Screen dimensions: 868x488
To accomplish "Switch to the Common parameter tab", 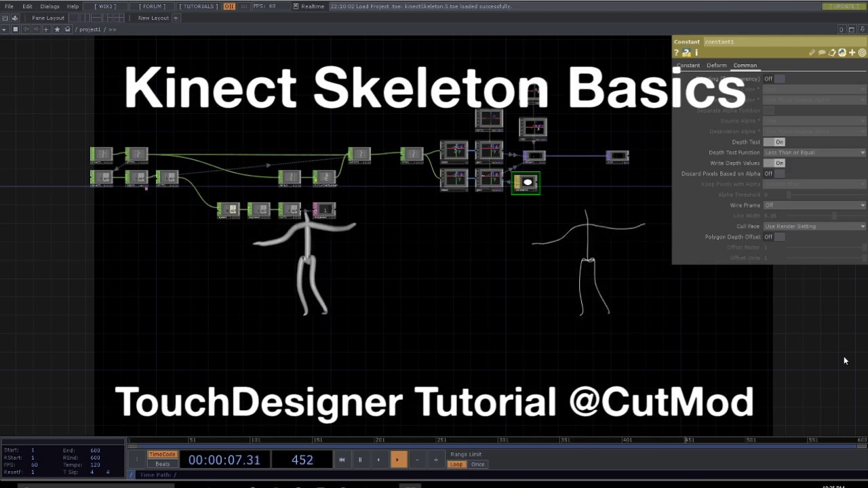I will tap(745, 65).
